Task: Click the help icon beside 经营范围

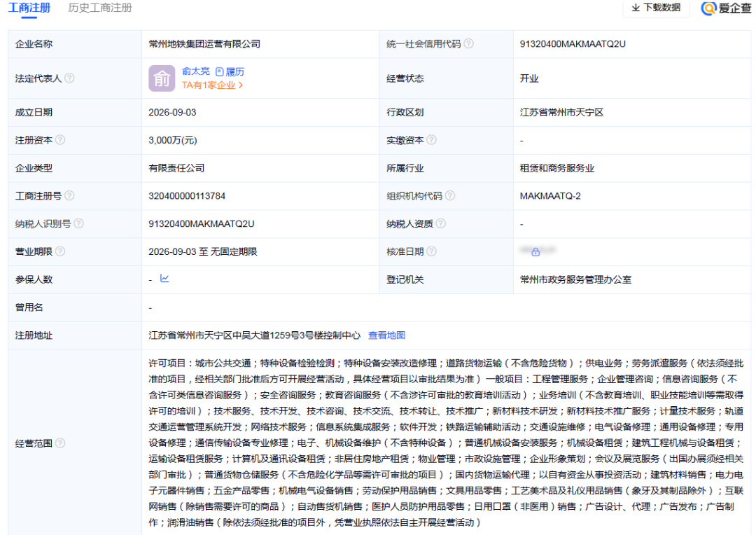Action: point(60,443)
